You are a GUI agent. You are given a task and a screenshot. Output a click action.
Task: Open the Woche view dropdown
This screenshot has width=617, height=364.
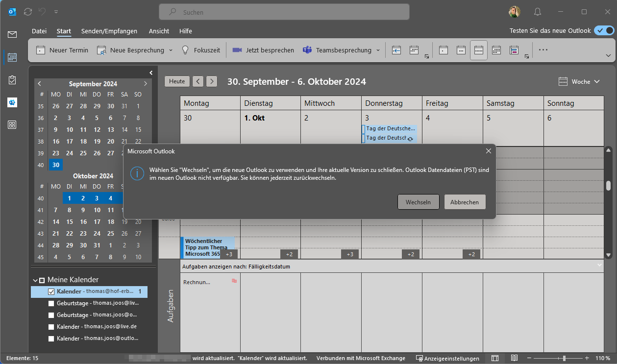point(579,82)
